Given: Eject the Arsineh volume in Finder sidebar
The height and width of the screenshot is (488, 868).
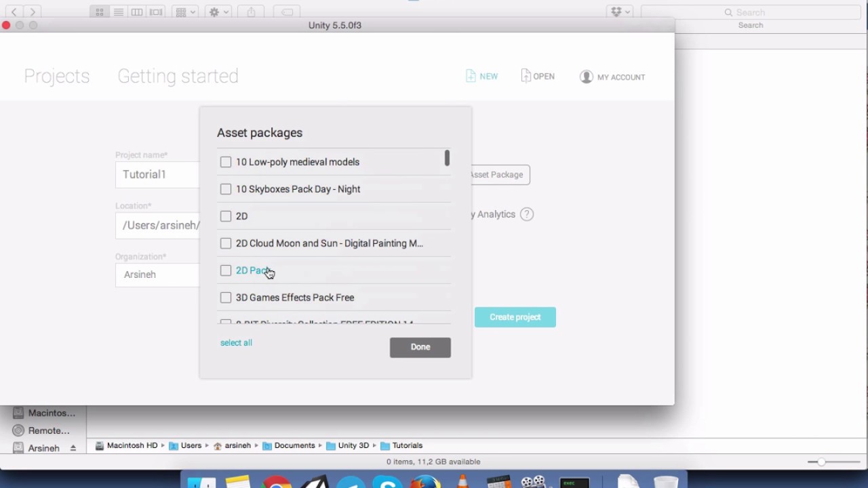Looking at the screenshot, I should pos(73,448).
